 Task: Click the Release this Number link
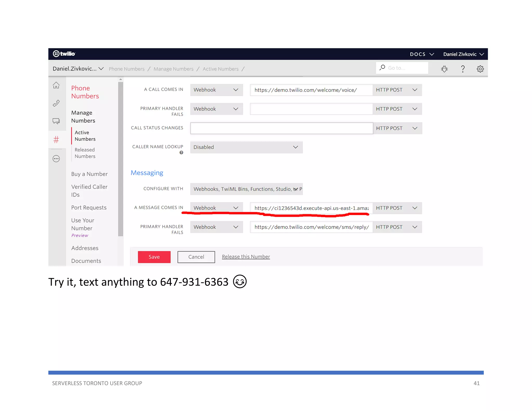pyautogui.click(x=246, y=257)
